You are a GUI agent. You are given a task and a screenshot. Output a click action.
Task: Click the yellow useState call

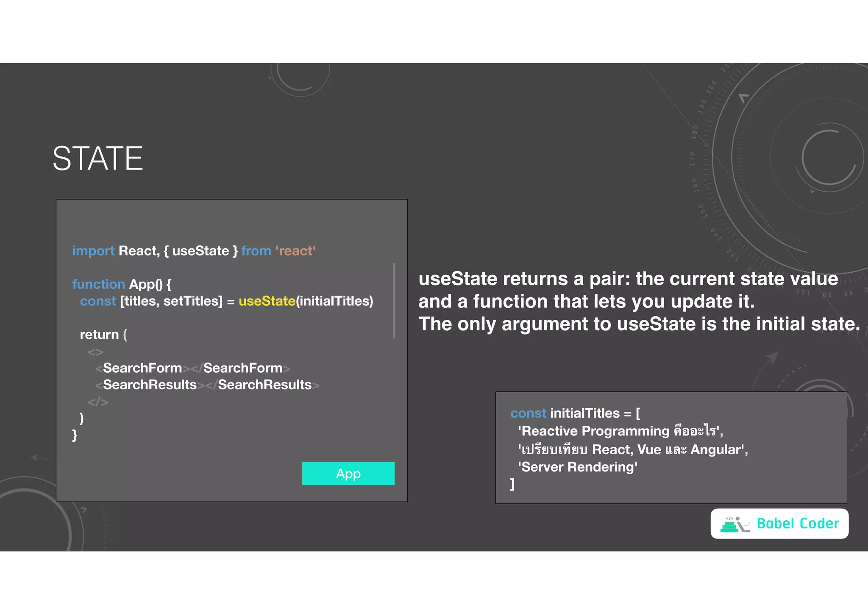tap(267, 301)
